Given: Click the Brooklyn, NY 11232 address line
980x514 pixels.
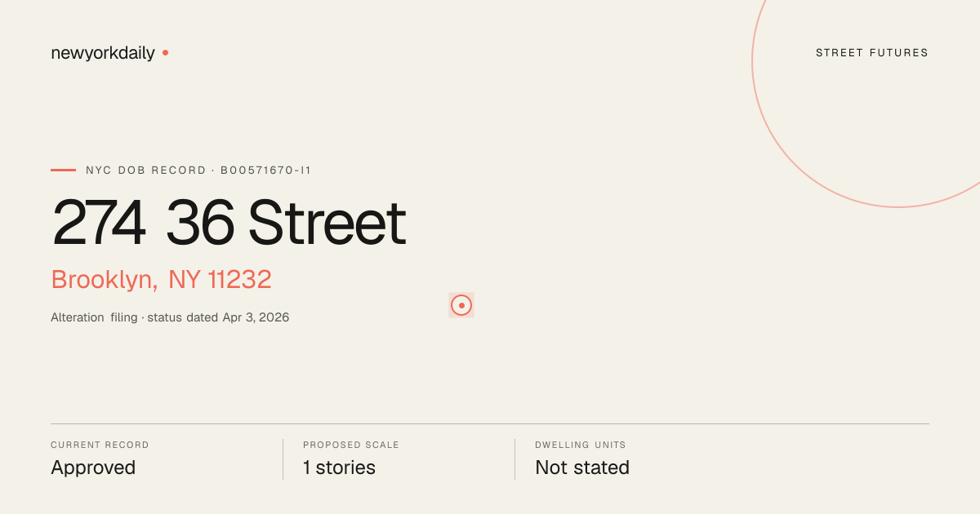Looking at the screenshot, I should coord(161,280).
